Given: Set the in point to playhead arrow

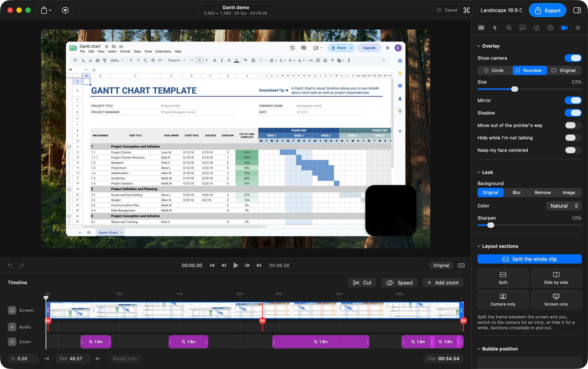Looking at the screenshot, I should coord(46,359).
